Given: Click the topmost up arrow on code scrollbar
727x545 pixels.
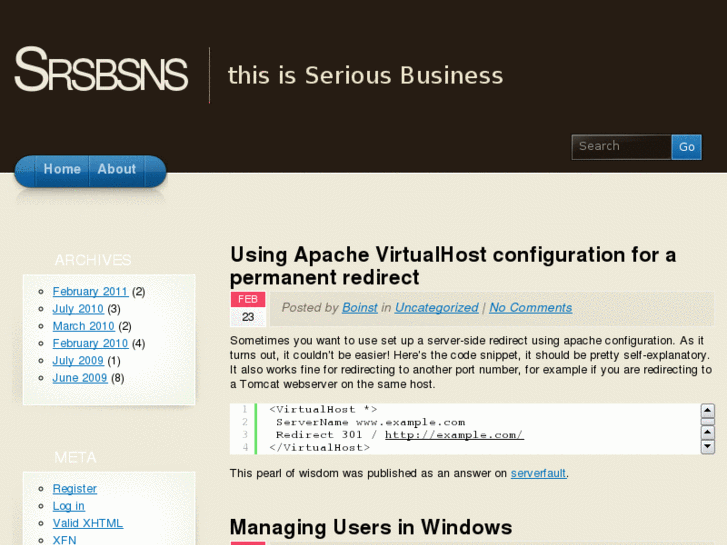Looking at the screenshot, I should (707, 410).
